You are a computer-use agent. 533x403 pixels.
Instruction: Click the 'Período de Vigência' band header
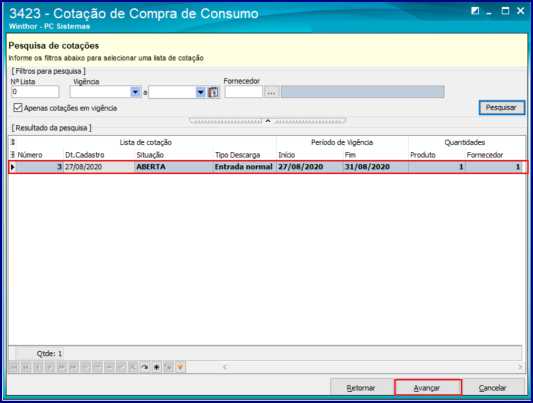click(342, 142)
